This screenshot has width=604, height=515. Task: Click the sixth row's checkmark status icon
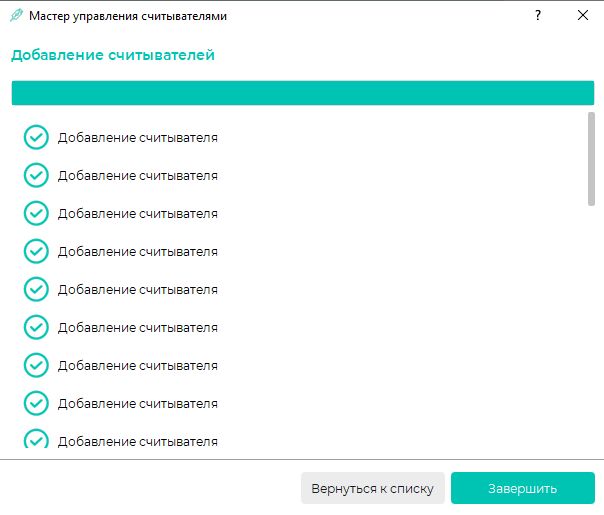click(36, 327)
